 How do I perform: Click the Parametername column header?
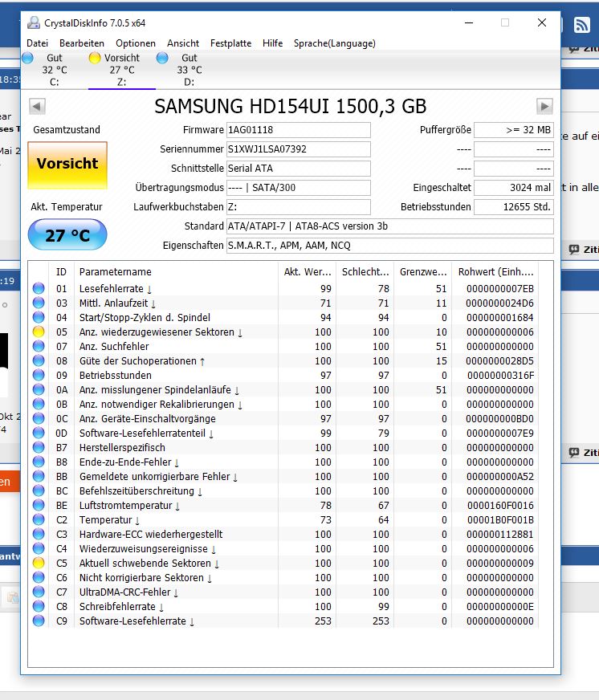(176, 272)
